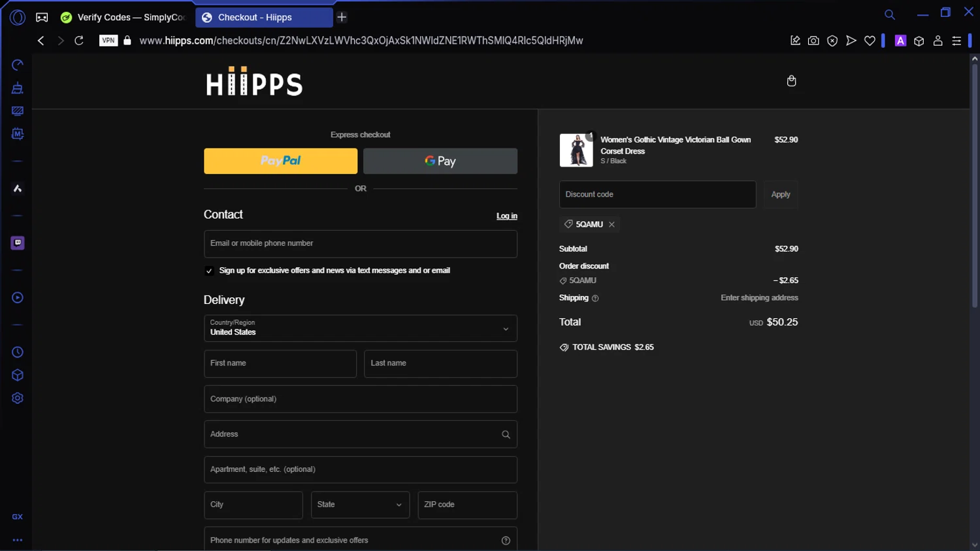Click the TOTAL SAVINGS $2.65 text

tap(613, 348)
